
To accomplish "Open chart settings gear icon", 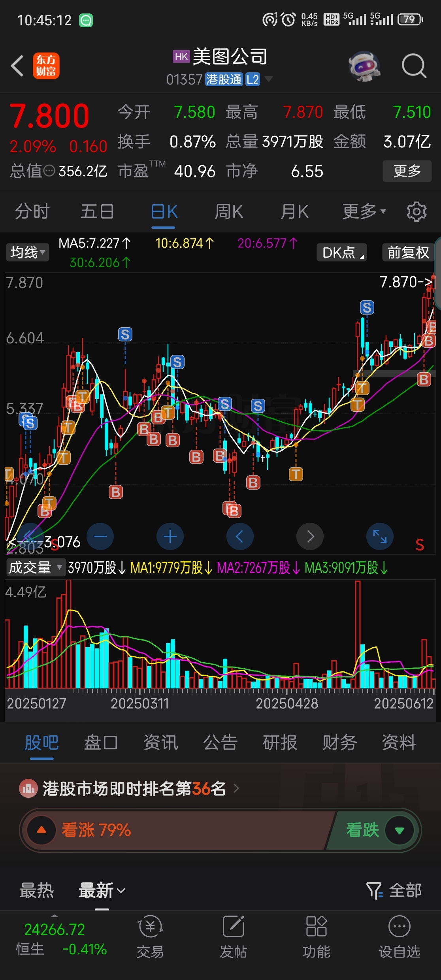I will (x=416, y=211).
